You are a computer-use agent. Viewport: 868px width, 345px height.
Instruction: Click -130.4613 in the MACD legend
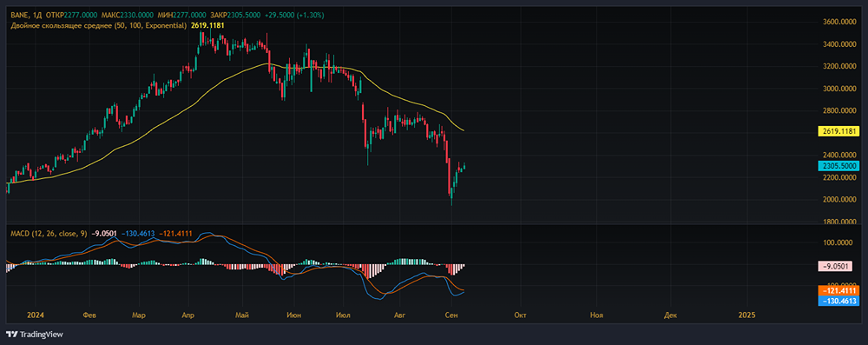click(x=138, y=234)
